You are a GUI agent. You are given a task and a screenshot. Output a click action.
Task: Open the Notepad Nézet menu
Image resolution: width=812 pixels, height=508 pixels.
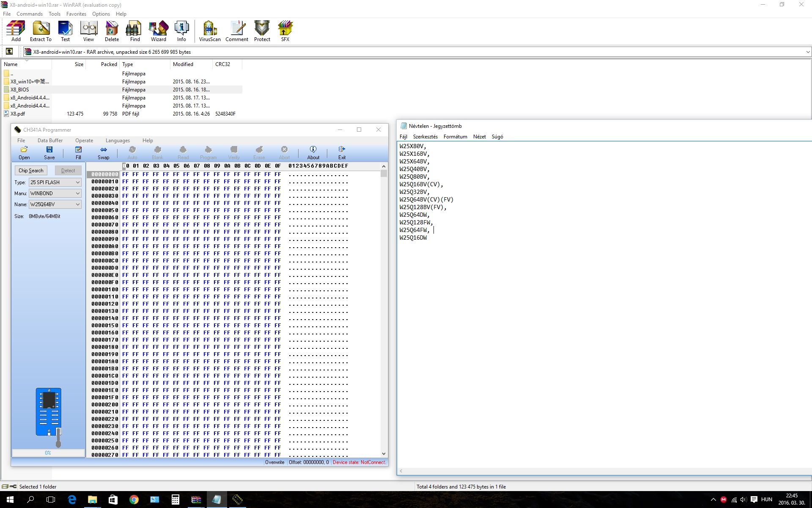click(480, 136)
